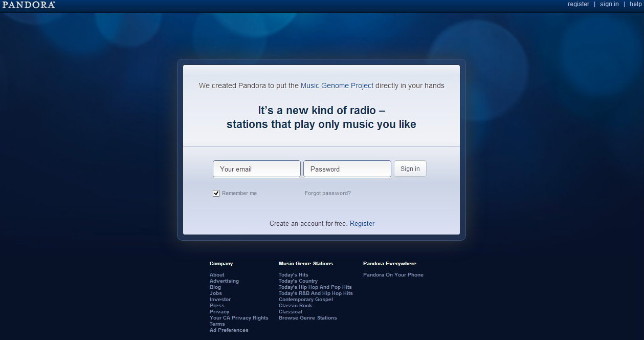
Task: Click the "Create an account for free." text
Action: 308,224
